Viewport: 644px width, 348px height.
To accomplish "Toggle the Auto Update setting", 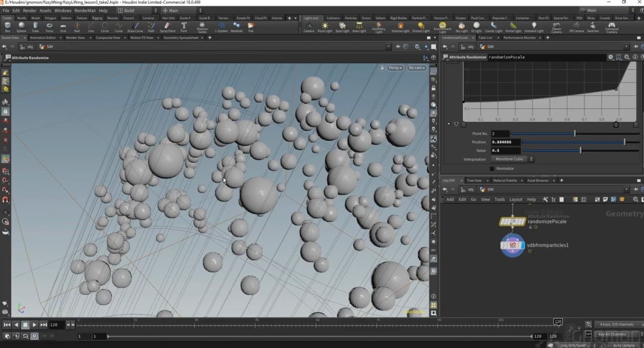I will pyautogui.click(x=624, y=345).
